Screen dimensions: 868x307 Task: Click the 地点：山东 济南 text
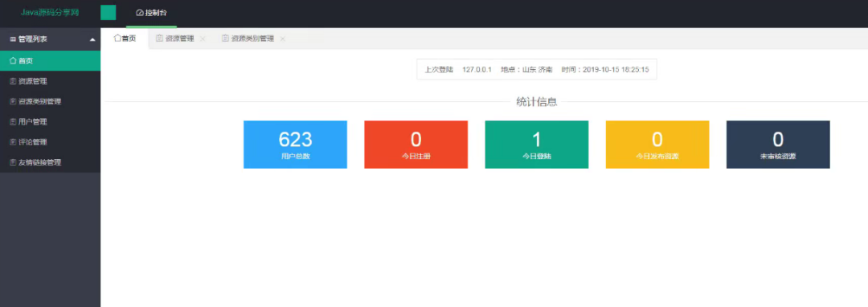point(526,70)
